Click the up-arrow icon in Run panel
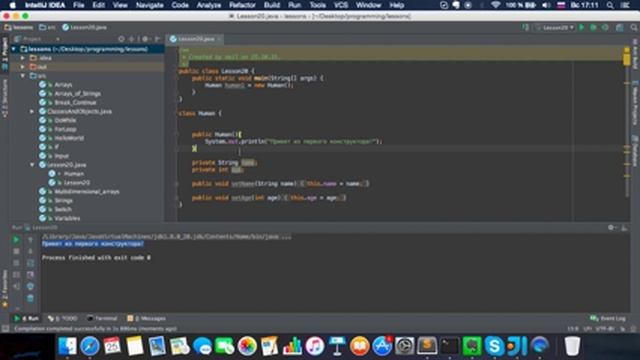The image size is (640, 360). pyautogui.click(x=30, y=240)
